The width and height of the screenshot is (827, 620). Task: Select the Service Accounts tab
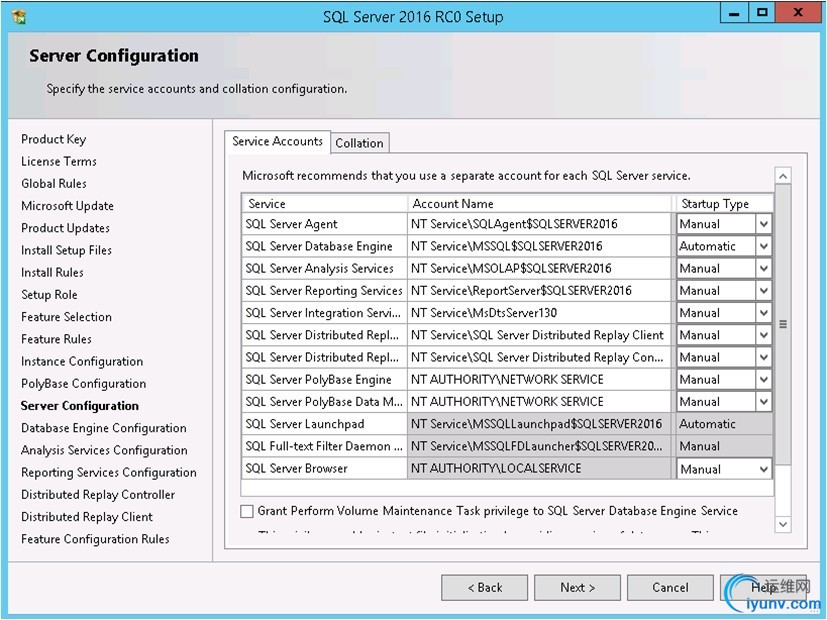277,141
